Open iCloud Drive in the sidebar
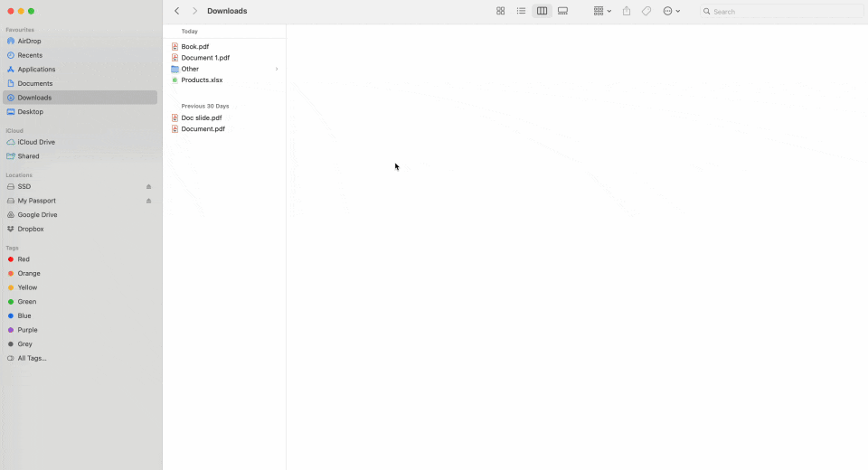Screen dimensions: 868x470 click(80, 142)
